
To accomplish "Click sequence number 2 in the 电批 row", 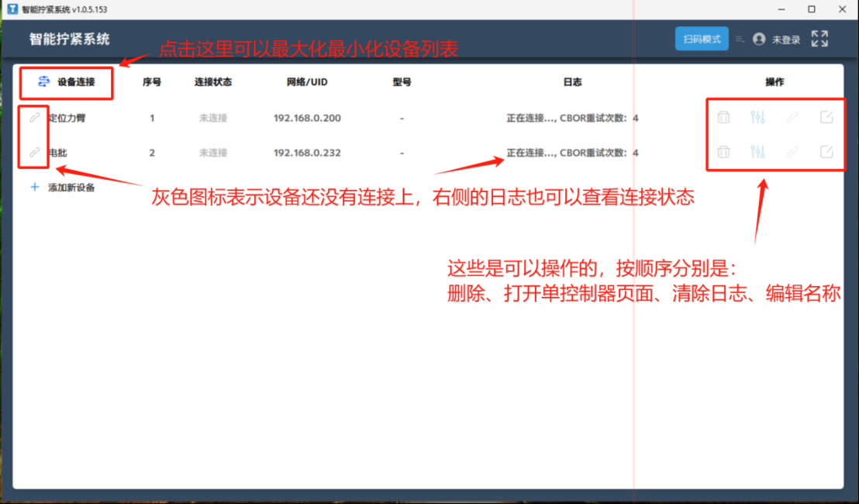I will pyautogui.click(x=152, y=153).
